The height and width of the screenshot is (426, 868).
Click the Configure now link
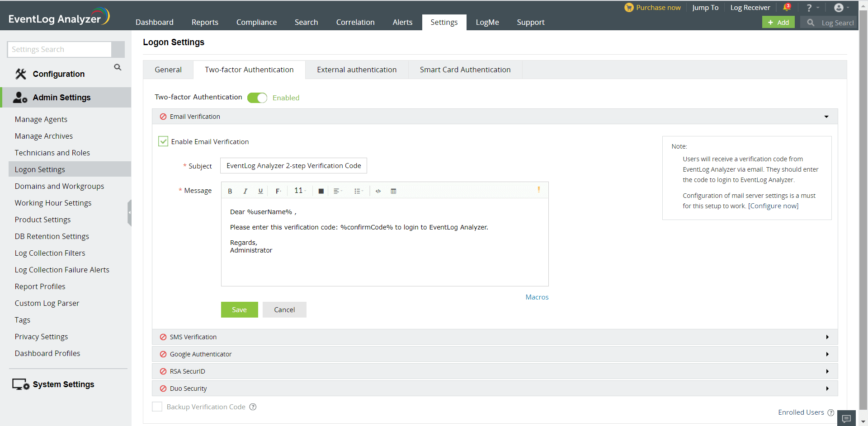coord(774,206)
